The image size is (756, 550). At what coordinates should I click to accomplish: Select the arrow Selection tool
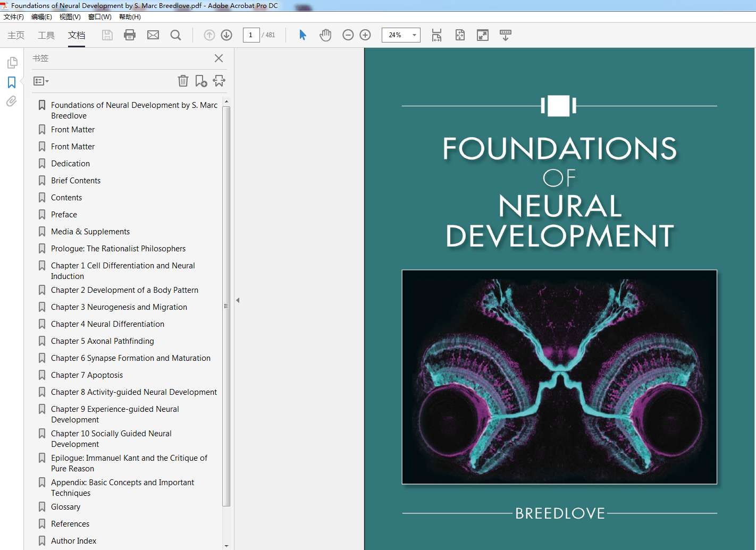pos(303,35)
